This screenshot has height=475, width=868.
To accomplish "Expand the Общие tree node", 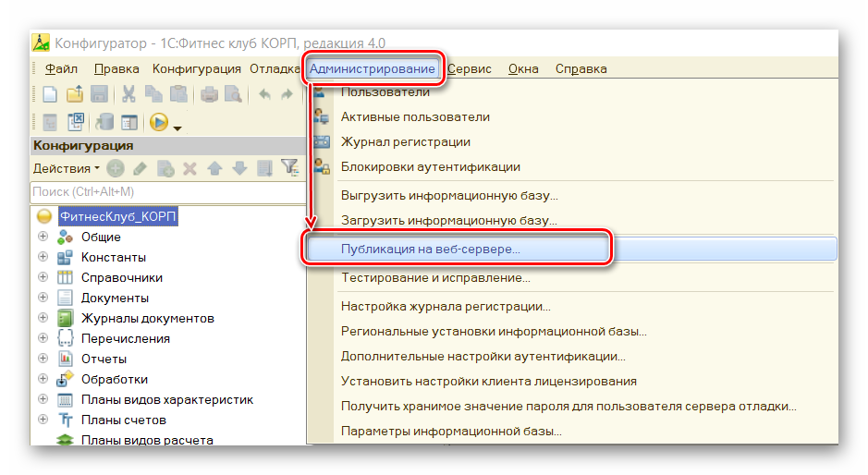I will [43, 237].
